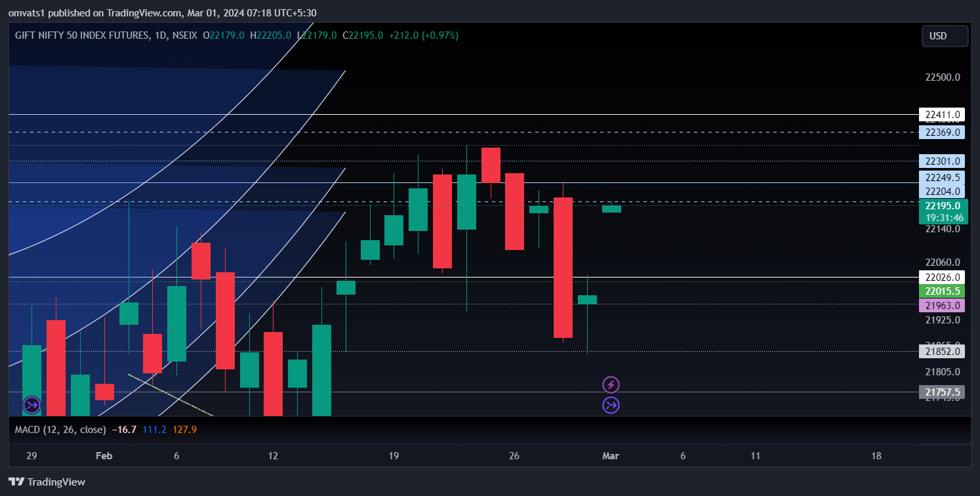Click the MACD value 111.2
The image size is (980, 496).
click(x=154, y=430)
